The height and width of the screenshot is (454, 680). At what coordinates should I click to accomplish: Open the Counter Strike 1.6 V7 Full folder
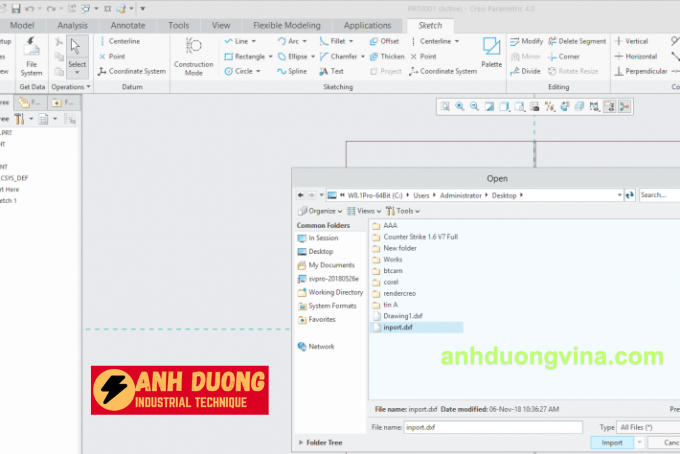(419, 237)
